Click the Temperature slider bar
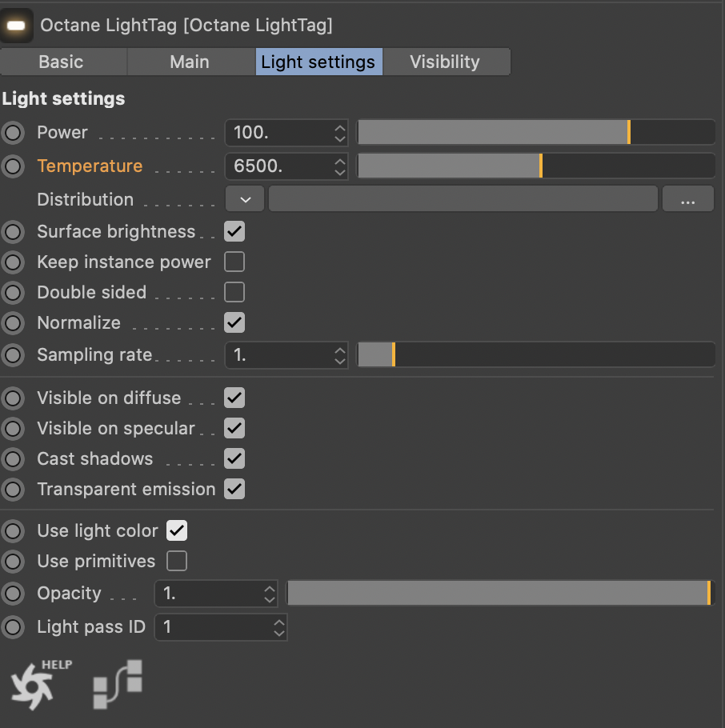Viewport: 725px width, 728px height. click(x=535, y=166)
